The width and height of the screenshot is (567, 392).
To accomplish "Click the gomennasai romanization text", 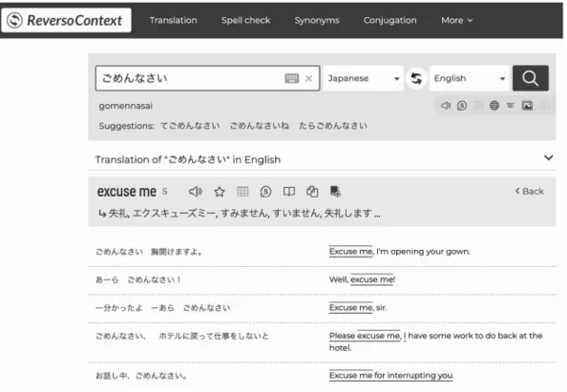I will tap(125, 106).
